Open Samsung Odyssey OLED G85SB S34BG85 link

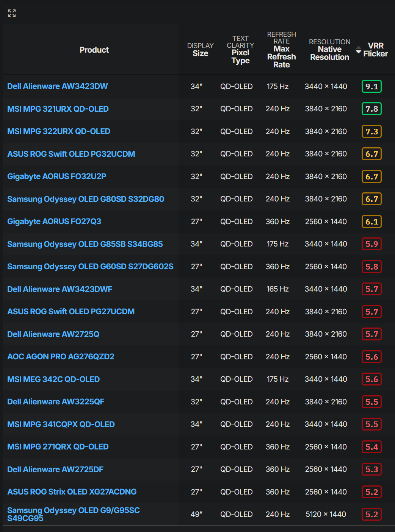tap(85, 244)
